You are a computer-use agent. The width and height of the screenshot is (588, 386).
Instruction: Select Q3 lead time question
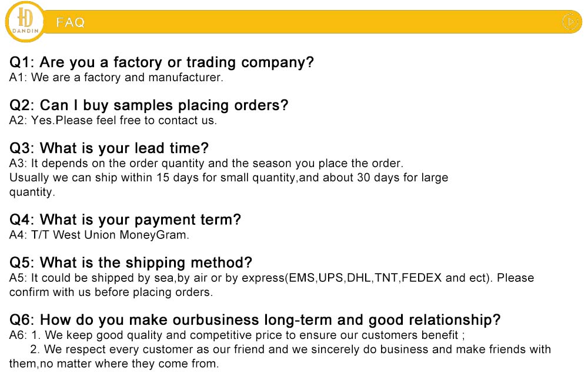[x=109, y=148]
